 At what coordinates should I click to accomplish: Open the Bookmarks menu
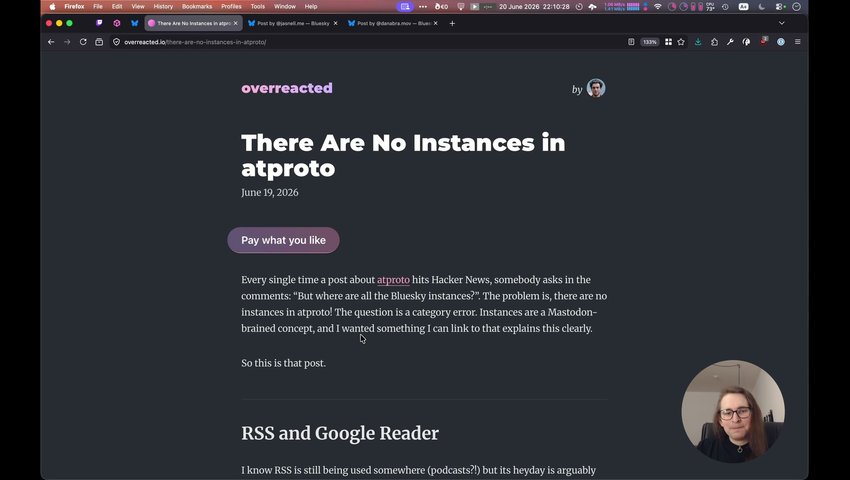pos(197,7)
